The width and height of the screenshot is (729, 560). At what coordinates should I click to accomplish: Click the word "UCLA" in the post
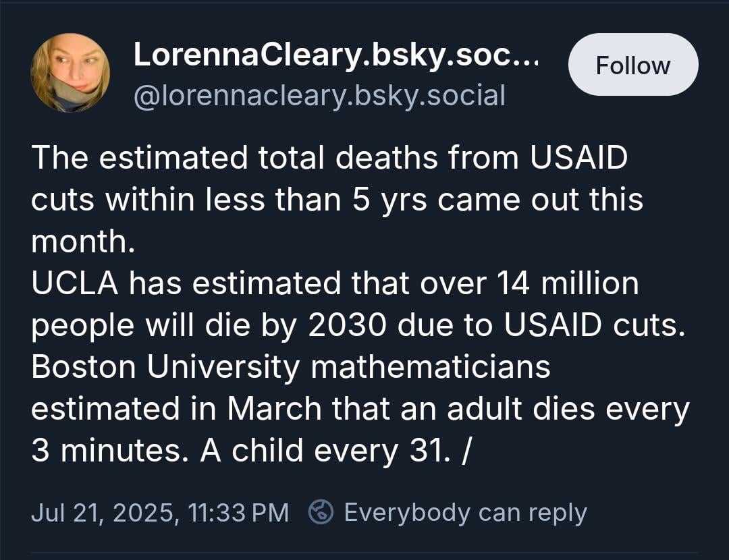point(75,283)
